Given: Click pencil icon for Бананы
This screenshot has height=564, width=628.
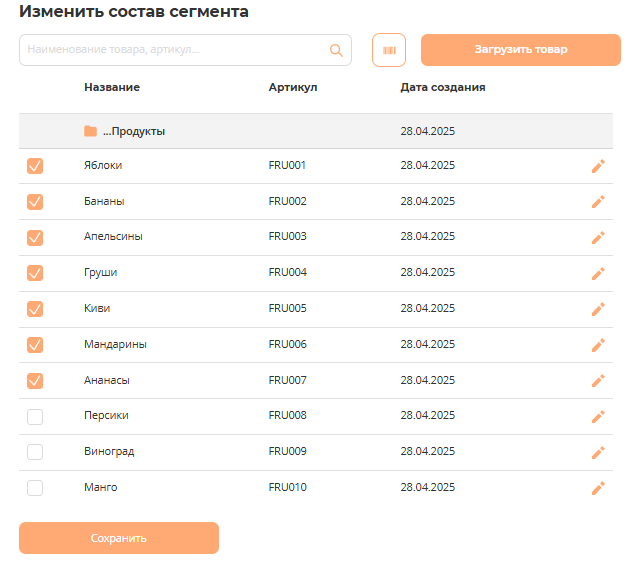Looking at the screenshot, I should [x=598, y=202].
